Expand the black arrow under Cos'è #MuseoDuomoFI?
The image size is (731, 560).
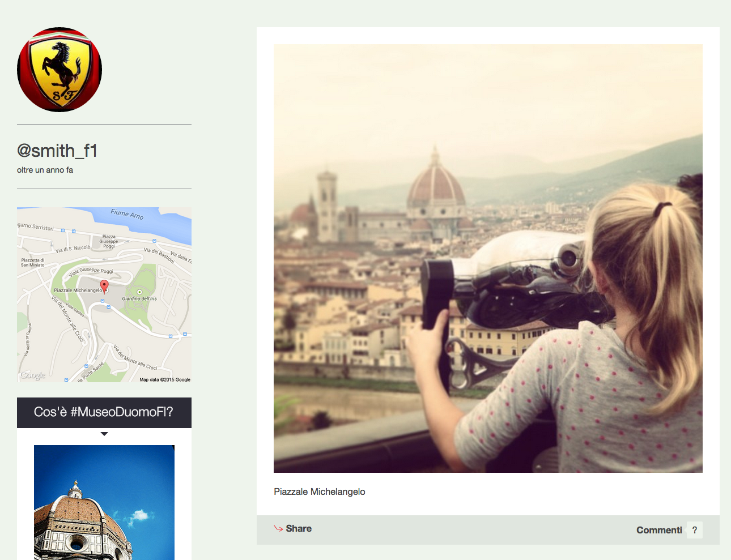(x=104, y=434)
